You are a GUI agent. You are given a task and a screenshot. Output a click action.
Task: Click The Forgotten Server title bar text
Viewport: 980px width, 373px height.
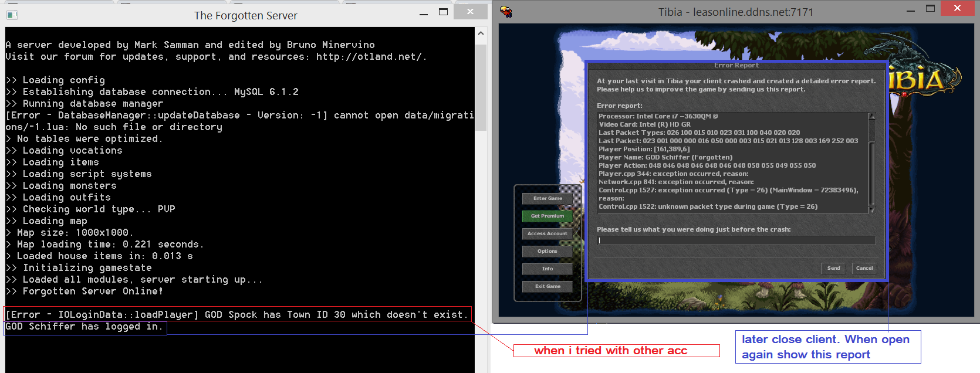[x=245, y=16]
